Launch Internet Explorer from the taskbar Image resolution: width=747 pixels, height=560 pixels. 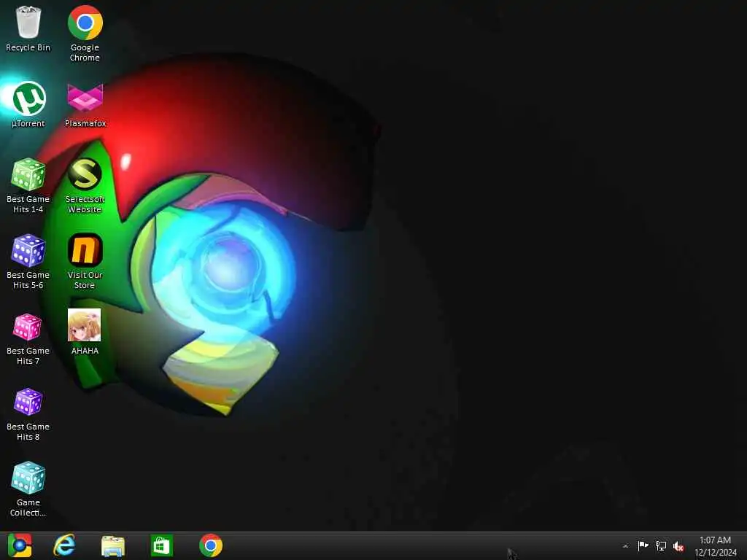point(64,545)
